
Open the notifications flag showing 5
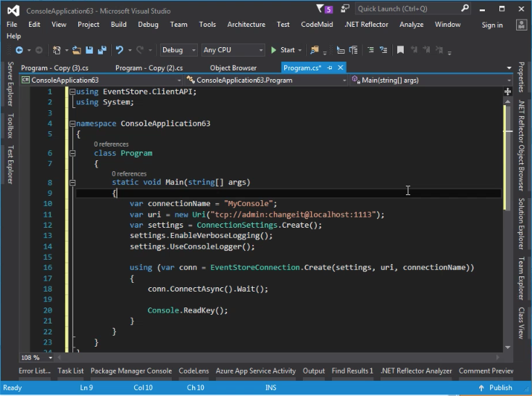(325, 9)
